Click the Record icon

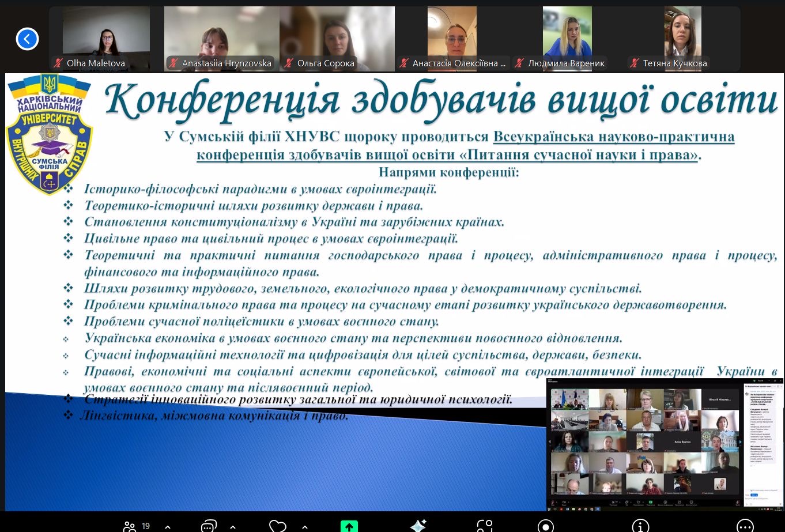545,526
